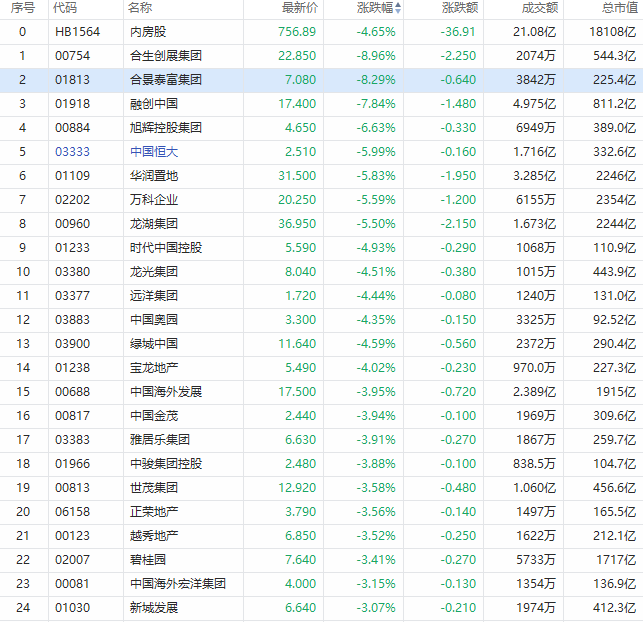Click the -3.15% change value

[376, 583]
